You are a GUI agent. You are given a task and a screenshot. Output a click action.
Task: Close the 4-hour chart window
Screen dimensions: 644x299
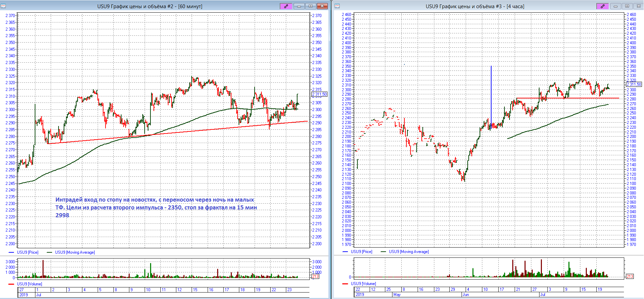(638, 6)
